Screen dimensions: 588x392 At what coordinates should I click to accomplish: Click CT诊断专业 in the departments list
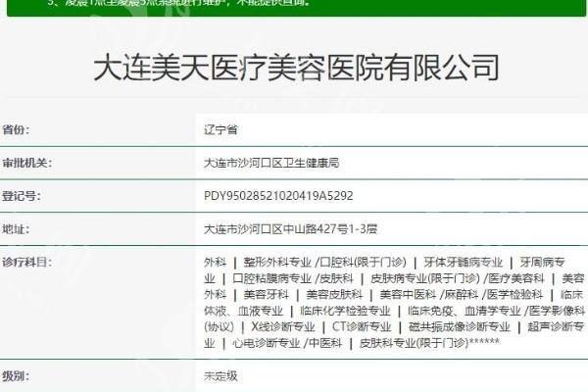(362, 326)
